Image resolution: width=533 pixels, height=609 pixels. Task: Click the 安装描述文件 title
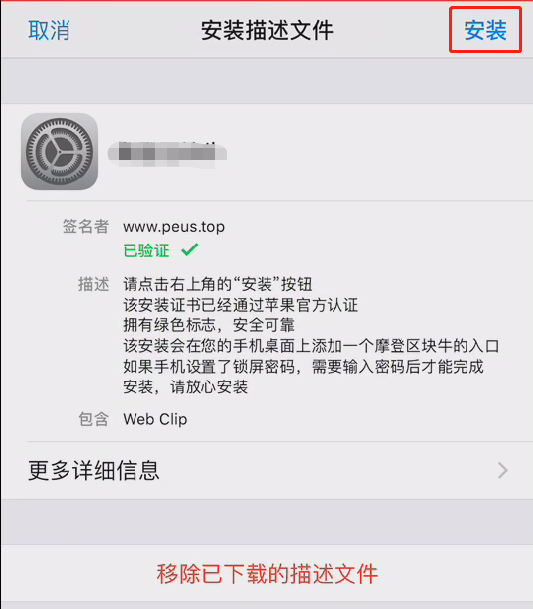point(267,30)
